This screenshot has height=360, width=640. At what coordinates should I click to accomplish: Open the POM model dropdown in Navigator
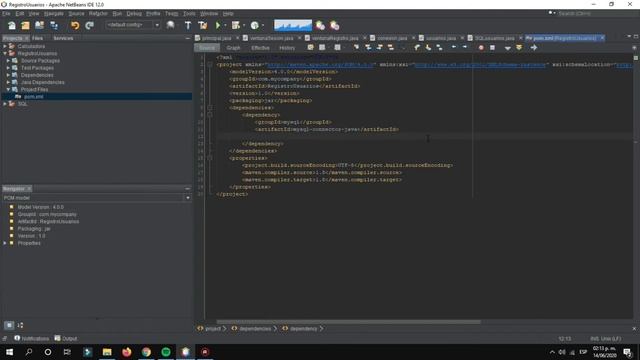pos(188,198)
